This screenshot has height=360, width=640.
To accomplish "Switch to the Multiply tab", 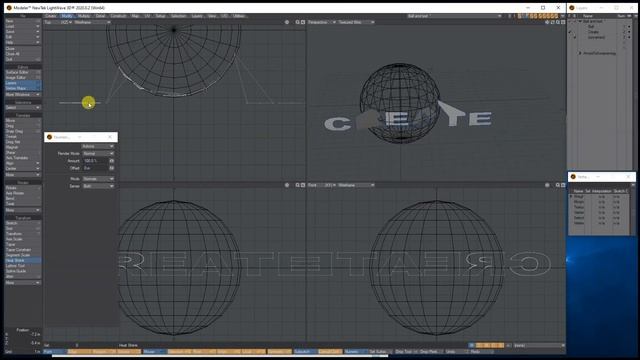I will (84, 16).
